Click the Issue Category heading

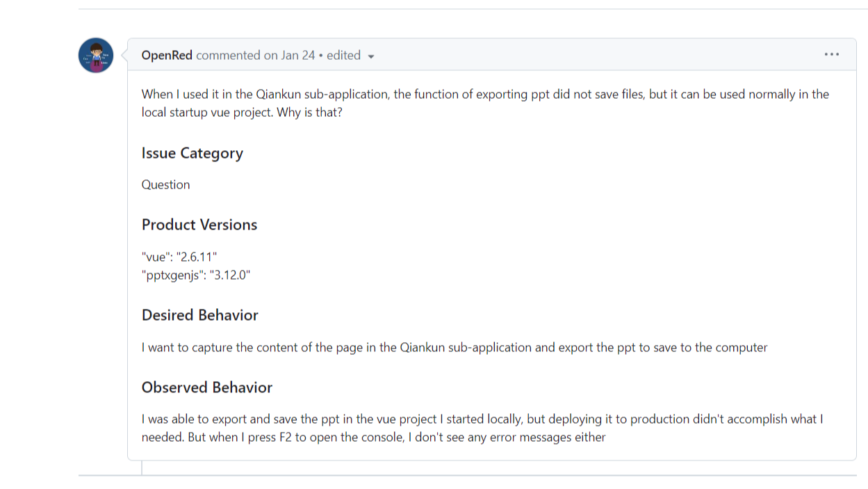coord(193,153)
